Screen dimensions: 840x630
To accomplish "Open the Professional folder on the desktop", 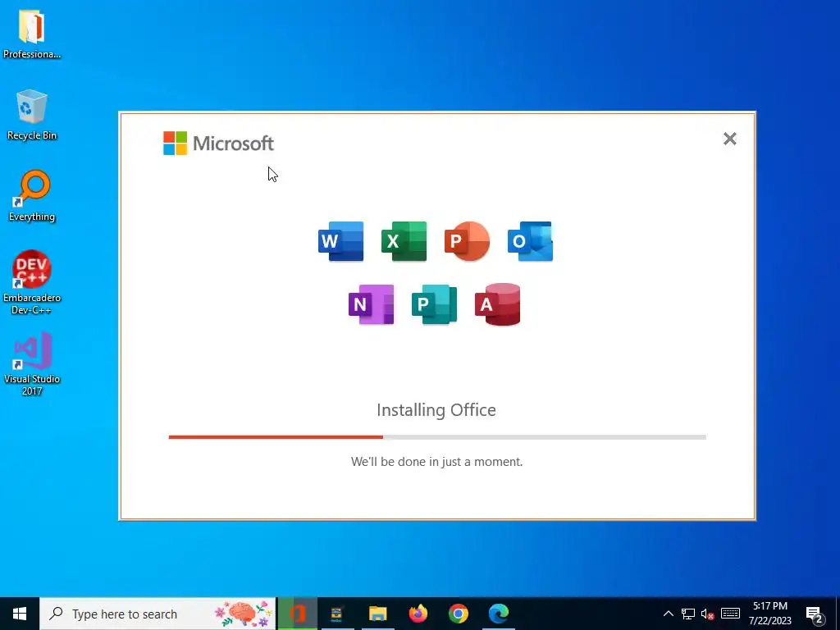I will (32, 34).
